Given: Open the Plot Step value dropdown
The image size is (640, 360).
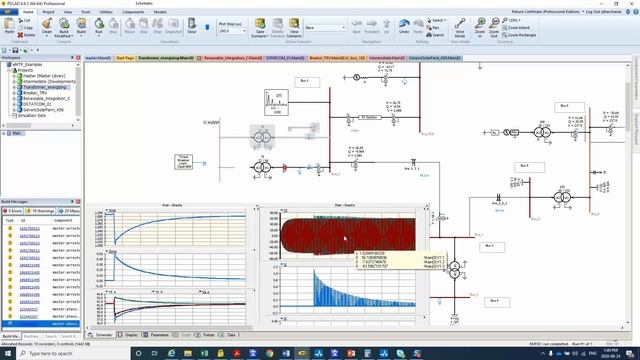Looking at the screenshot, I should [x=244, y=31].
